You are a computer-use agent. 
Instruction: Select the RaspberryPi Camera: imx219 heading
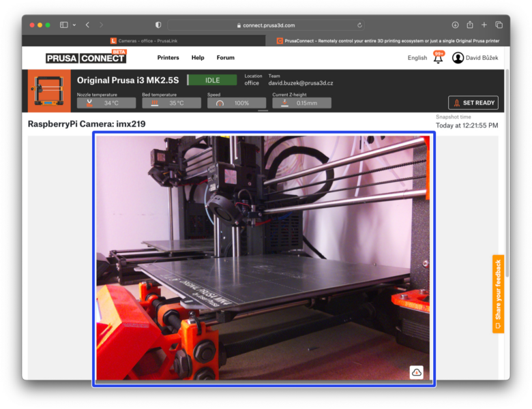coord(87,124)
